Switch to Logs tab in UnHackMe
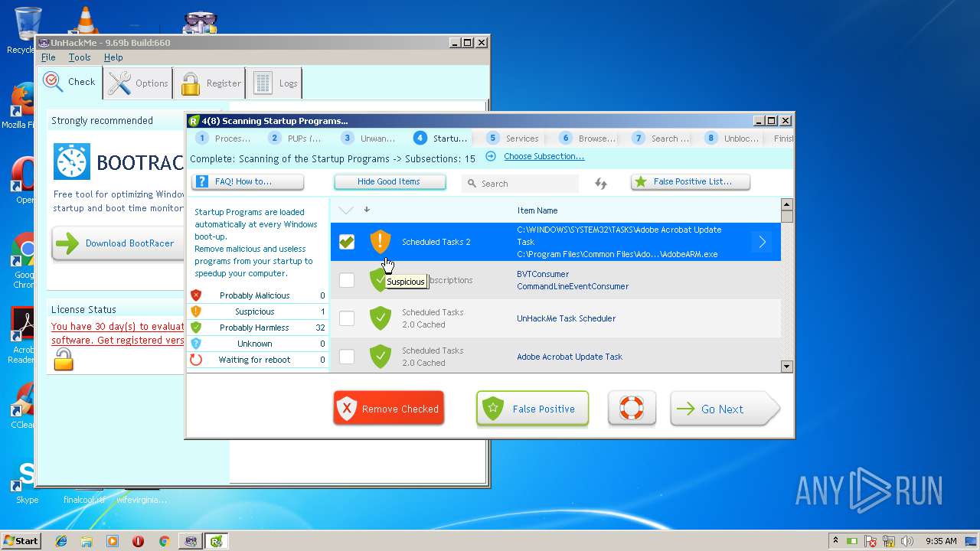The height and width of the screenshot is (551, 980). (x=275, y=83)
